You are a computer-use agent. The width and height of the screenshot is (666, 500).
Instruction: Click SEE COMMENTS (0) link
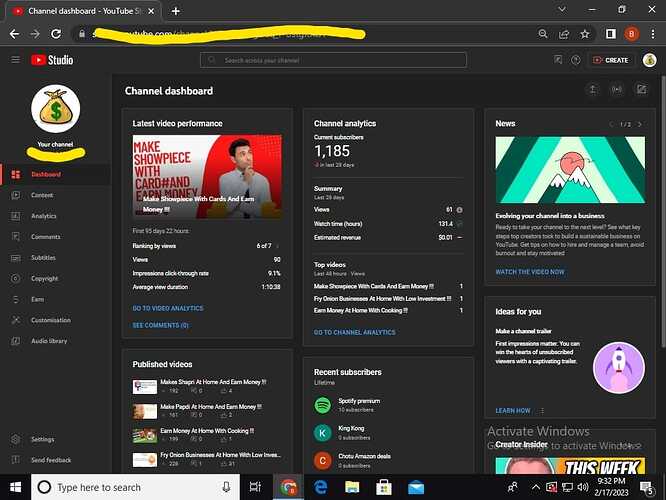click(161, 325)
